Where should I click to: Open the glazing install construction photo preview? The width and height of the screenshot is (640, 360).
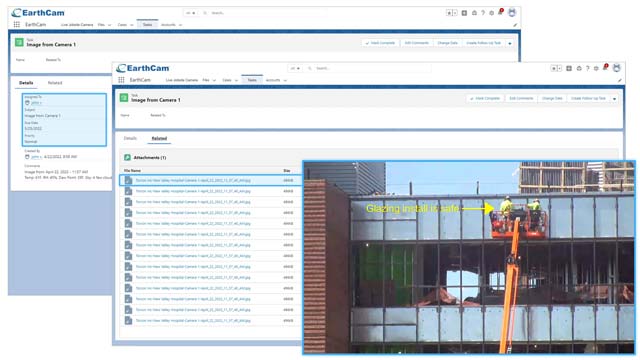tap(469, 258)
